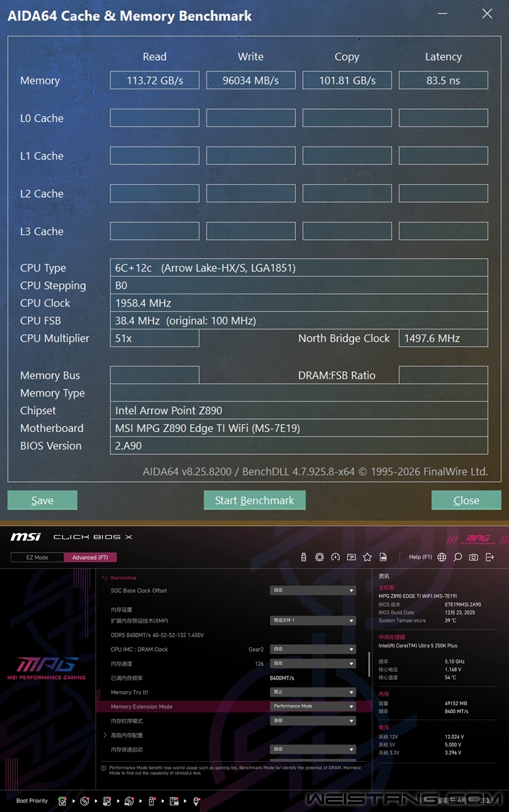Take a screenshot with the camera icon
The height and width of the screenshot is (812, 509).
[474, 557]
